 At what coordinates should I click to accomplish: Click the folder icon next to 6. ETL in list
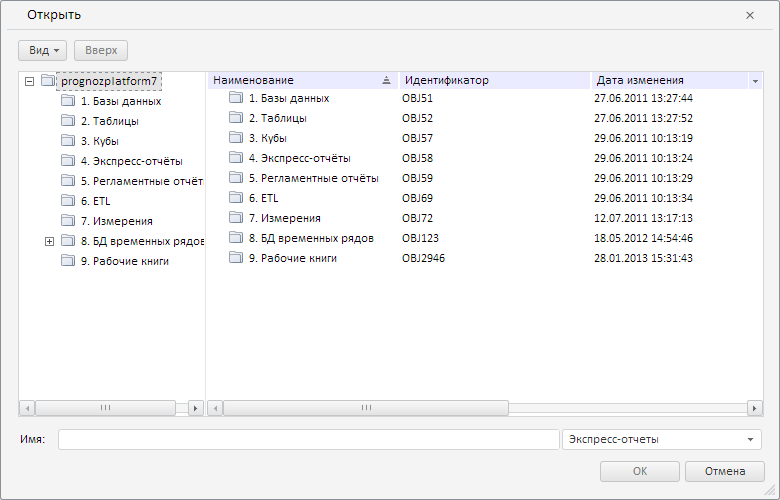(x=236, y=198)
